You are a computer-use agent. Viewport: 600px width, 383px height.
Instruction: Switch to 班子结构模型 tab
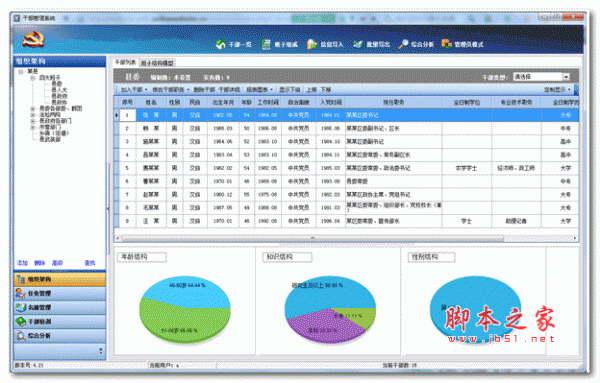157,63
